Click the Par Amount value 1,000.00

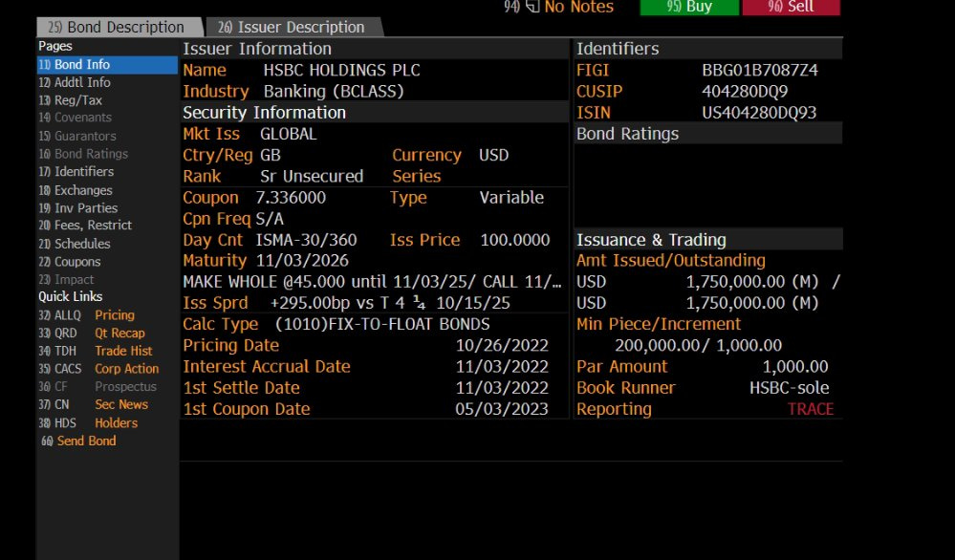[x=795, y=367]
